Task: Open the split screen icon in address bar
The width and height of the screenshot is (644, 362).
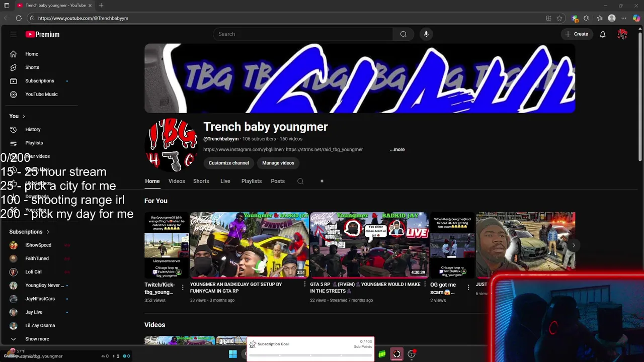Action: pos(548,18)
